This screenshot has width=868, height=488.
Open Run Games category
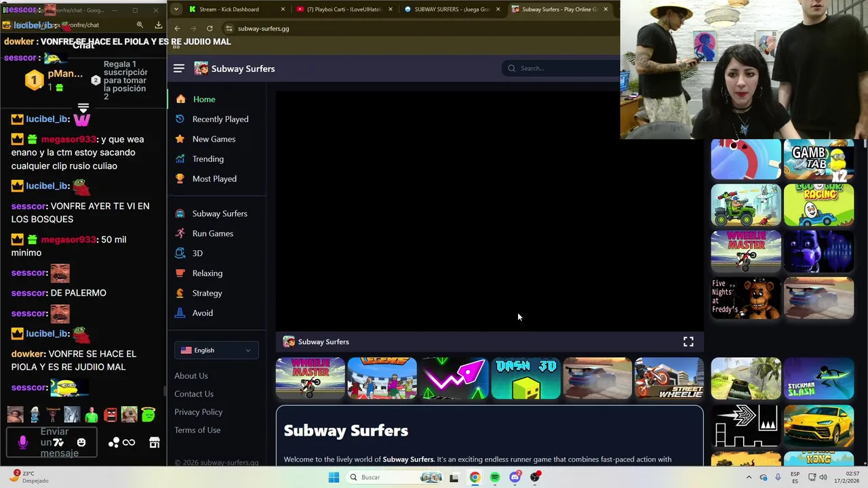click(204, 233)
